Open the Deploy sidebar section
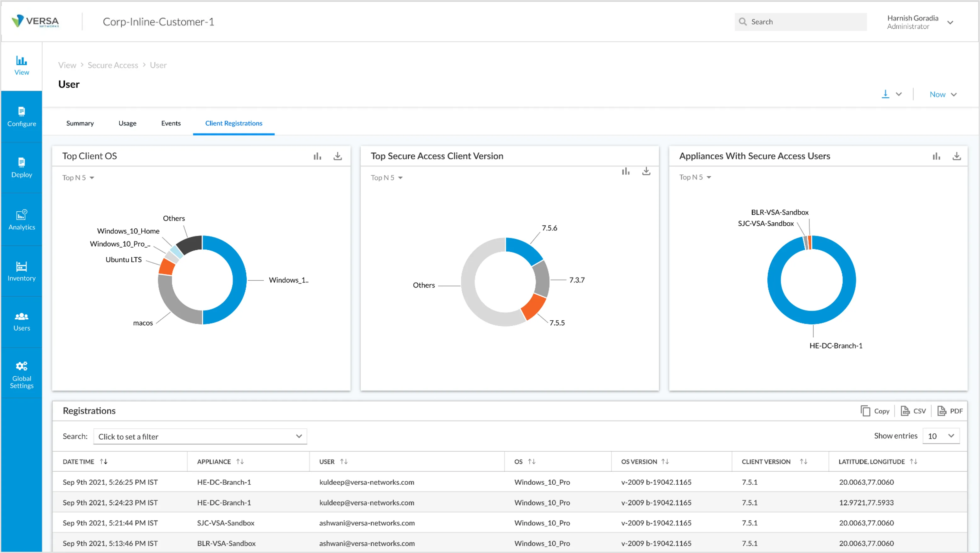This screenshot has width=980, height=553. 21,168
